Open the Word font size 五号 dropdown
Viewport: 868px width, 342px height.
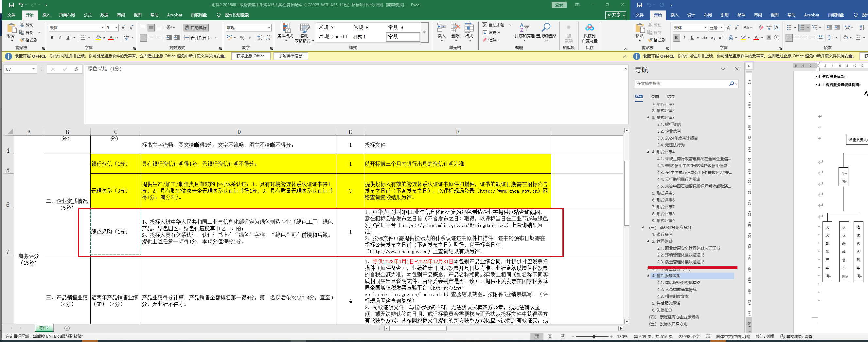[721, 28]
